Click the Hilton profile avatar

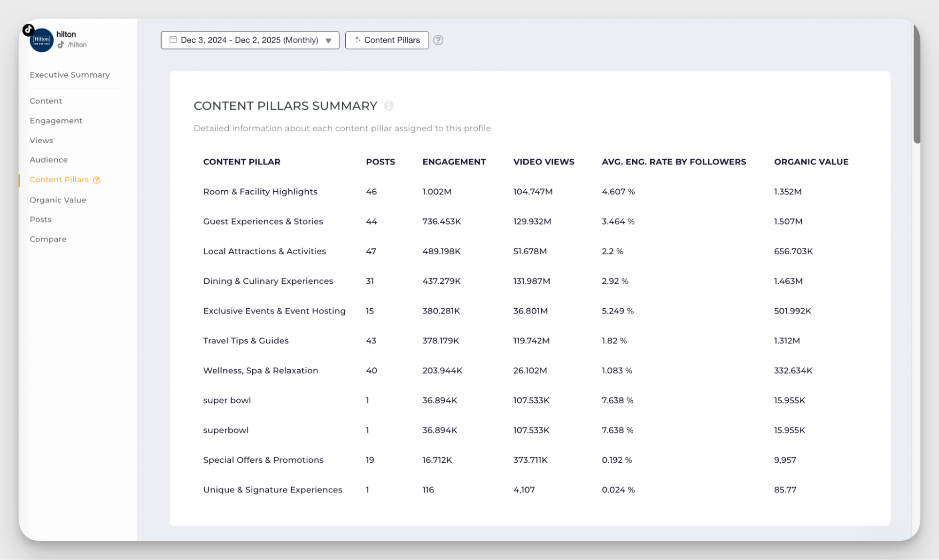tap(41, 39)
